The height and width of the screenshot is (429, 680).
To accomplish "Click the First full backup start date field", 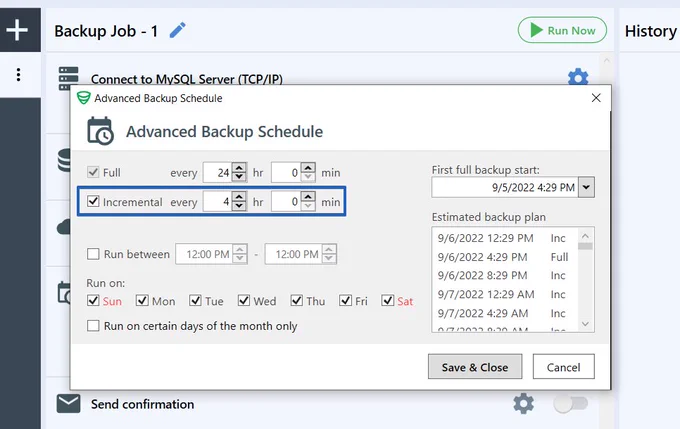I will pos(505,187).
